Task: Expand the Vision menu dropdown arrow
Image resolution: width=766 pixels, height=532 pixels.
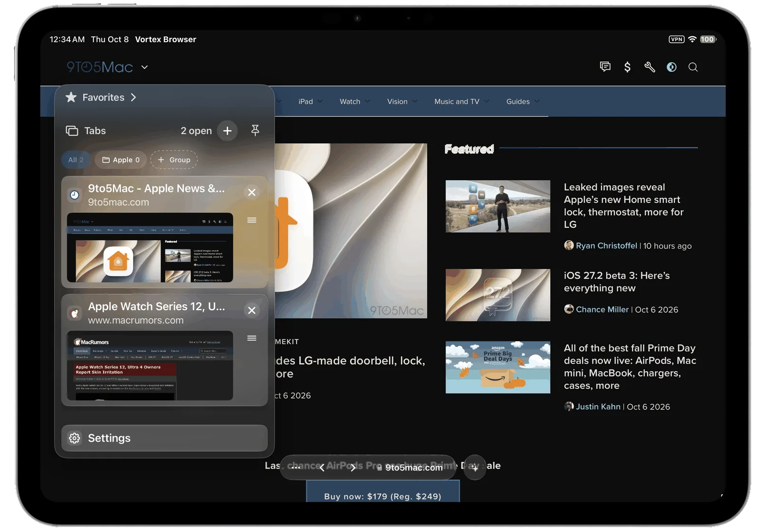Action: click(415, 101)
